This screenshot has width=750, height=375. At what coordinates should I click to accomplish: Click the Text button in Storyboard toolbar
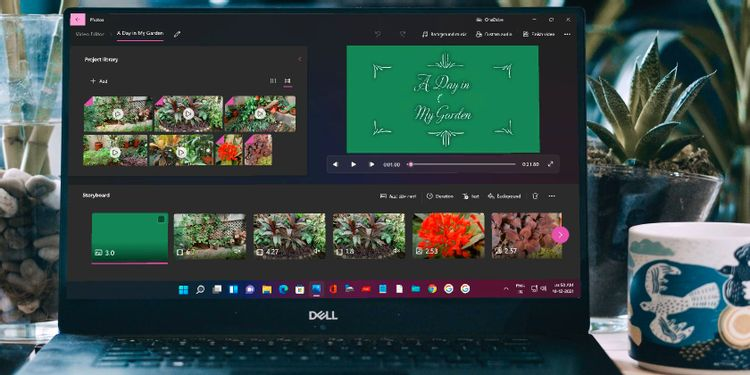tap(471, 196)
